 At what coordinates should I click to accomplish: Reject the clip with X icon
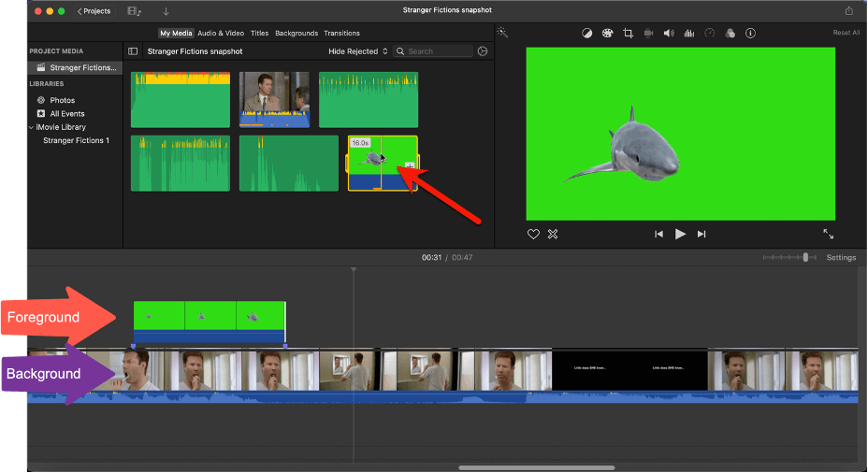pyautogui.click(x=553, y=234)
